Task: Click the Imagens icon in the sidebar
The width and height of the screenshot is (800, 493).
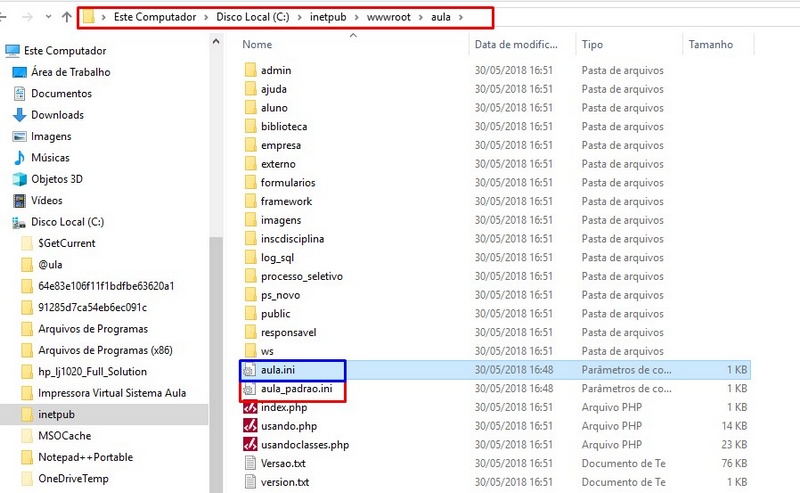Action: pos(19,136)
